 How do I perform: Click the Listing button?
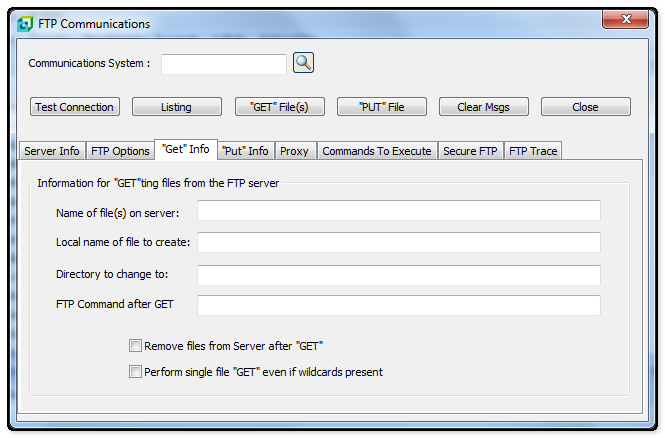(176, 107)
